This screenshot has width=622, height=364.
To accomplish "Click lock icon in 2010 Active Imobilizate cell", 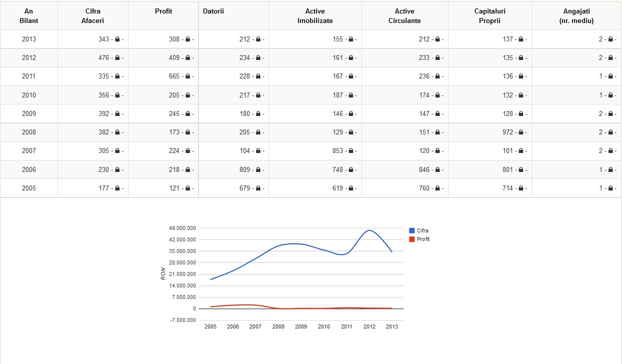I will coord(351,95).
